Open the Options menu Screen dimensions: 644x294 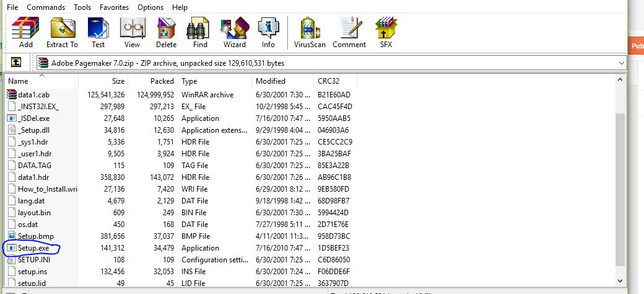pyautogui.click(x=150, y=7)
